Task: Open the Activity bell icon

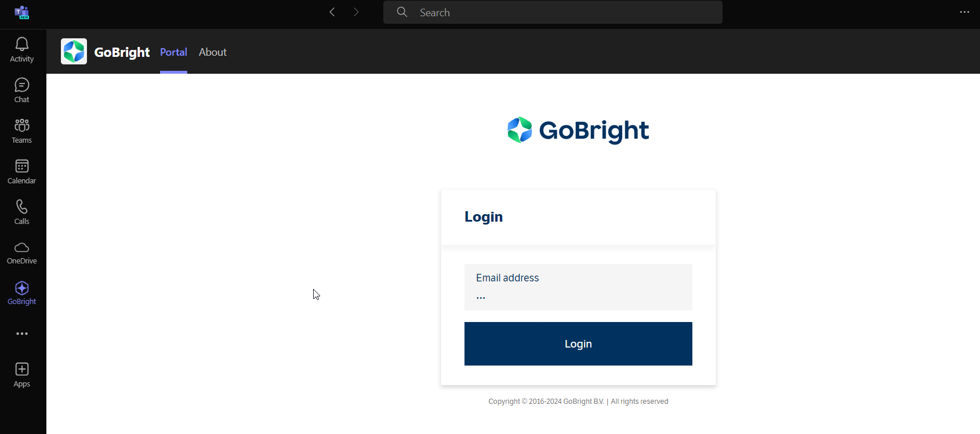Action: [22, 50]
